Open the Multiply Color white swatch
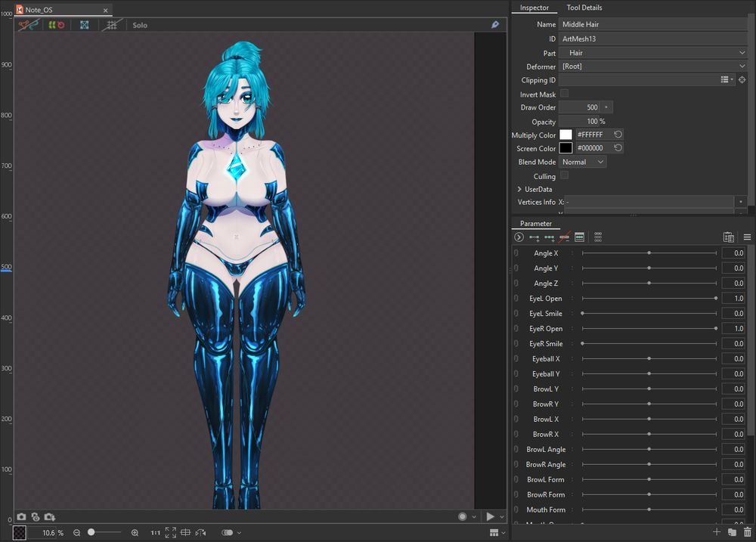The height and width of the screenshot is (542, 756). click(x=565, y=135)
